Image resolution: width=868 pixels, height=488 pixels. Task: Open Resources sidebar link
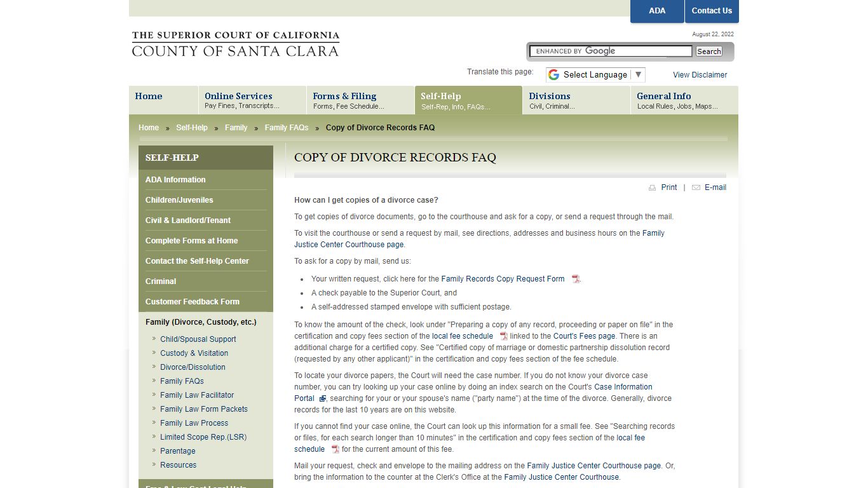[x=178, y=465]
